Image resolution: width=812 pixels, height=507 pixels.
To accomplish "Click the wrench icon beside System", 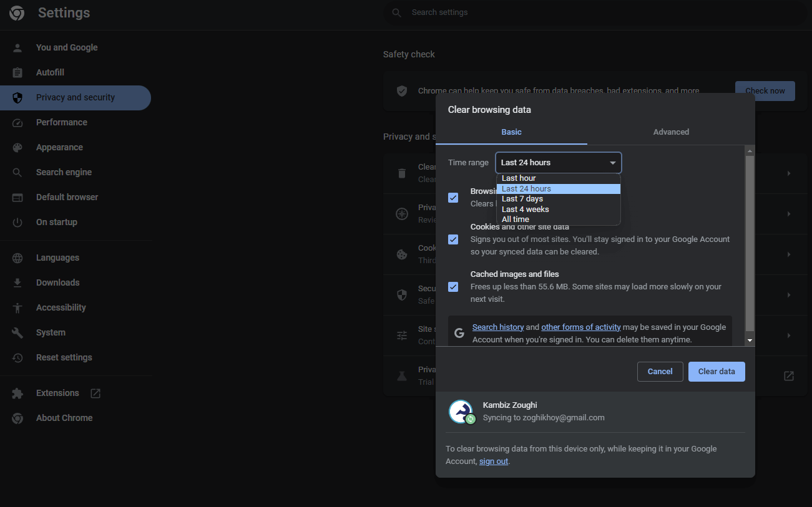I will click(17, 332).
